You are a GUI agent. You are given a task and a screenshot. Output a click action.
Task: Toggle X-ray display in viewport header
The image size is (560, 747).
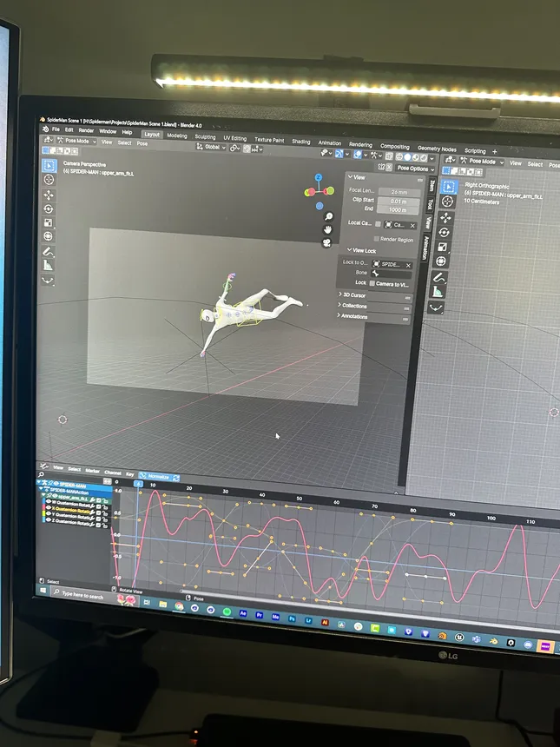click(389, 155)
